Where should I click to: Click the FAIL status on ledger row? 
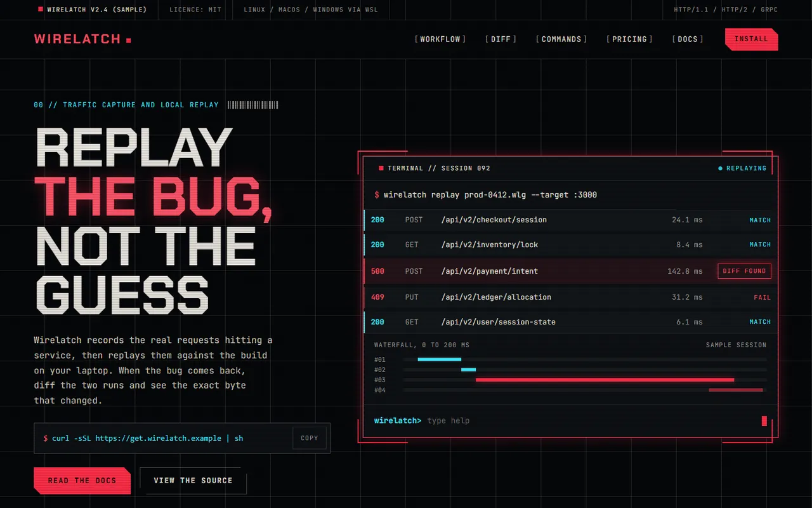(x=763, y=297)
